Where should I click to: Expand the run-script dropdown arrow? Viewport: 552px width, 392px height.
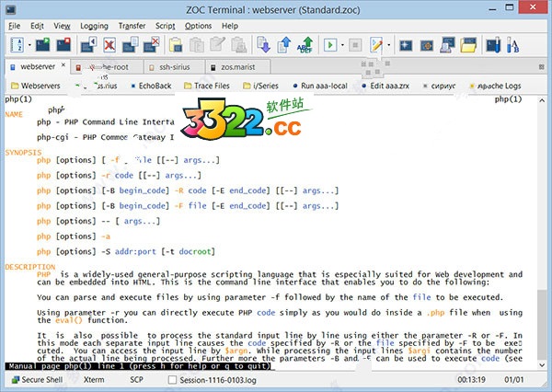342,45
